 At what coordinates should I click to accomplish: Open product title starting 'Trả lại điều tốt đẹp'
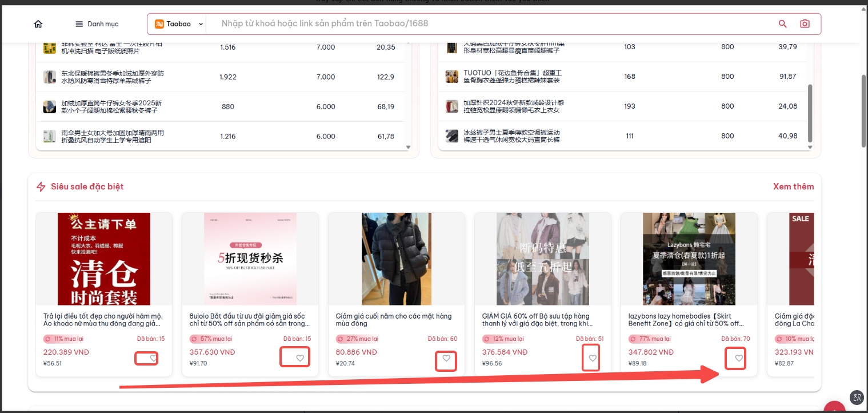click(x=103, y=320)
